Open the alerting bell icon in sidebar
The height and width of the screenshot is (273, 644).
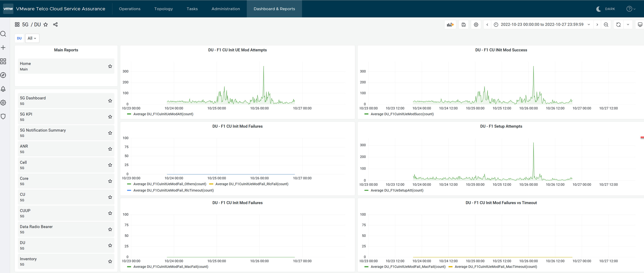pyautogui.click(x=3, y=89)
